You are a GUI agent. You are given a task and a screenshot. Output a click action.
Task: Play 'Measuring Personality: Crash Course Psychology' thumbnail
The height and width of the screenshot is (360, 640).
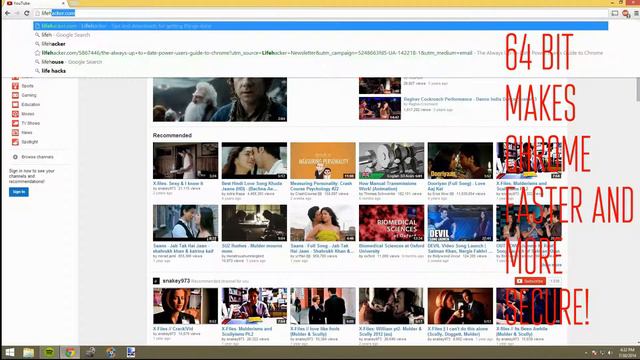pyautogui.click(x=322, y=160)
